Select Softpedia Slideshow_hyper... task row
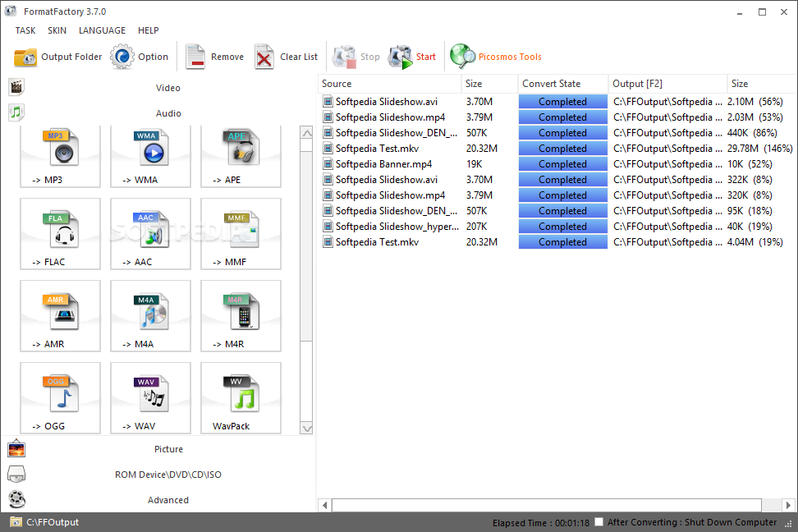 (557, 227)
